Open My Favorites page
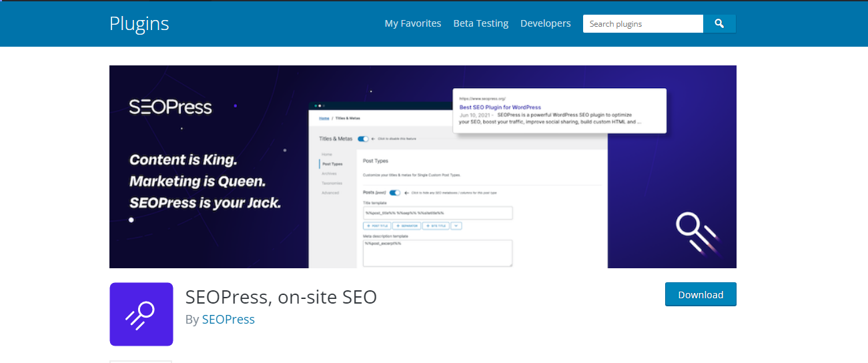 (413, 23)
